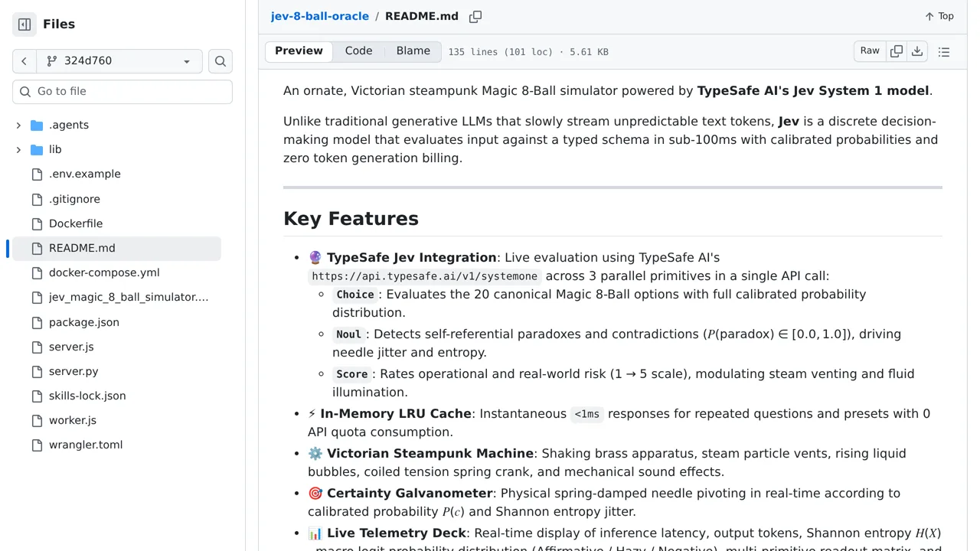Open server.py file
This screenshot has width=980, height=551.
click(x=73, y=371)
